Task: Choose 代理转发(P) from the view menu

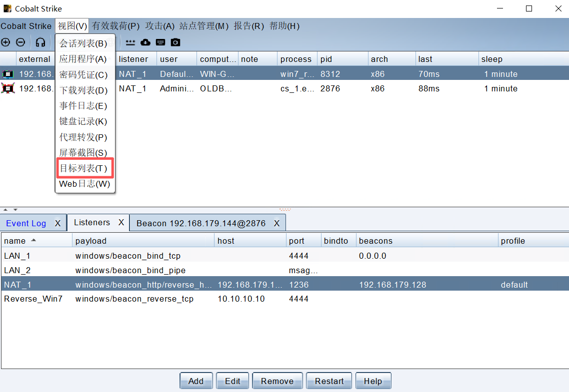Action: pyautogui.click(x=85, y=137)
